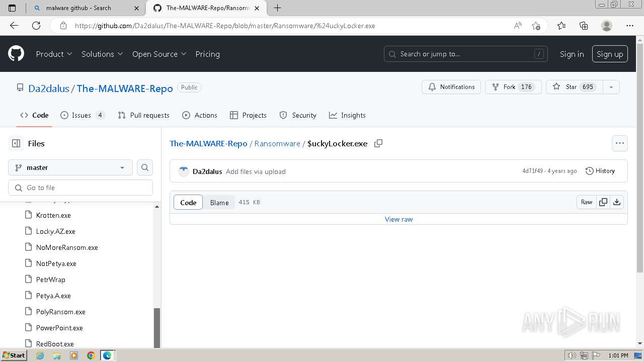Click the Go to file input
This screenshot has width=644, height=362.
coord(80,188)
